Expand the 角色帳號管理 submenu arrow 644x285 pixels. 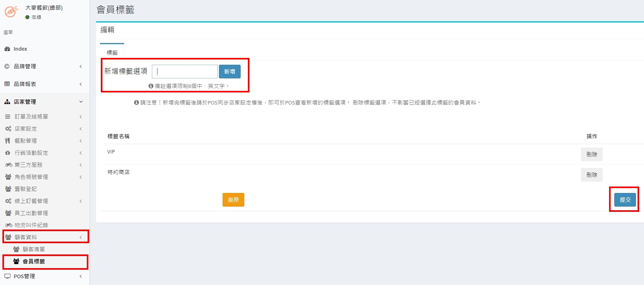coord(81,177)
